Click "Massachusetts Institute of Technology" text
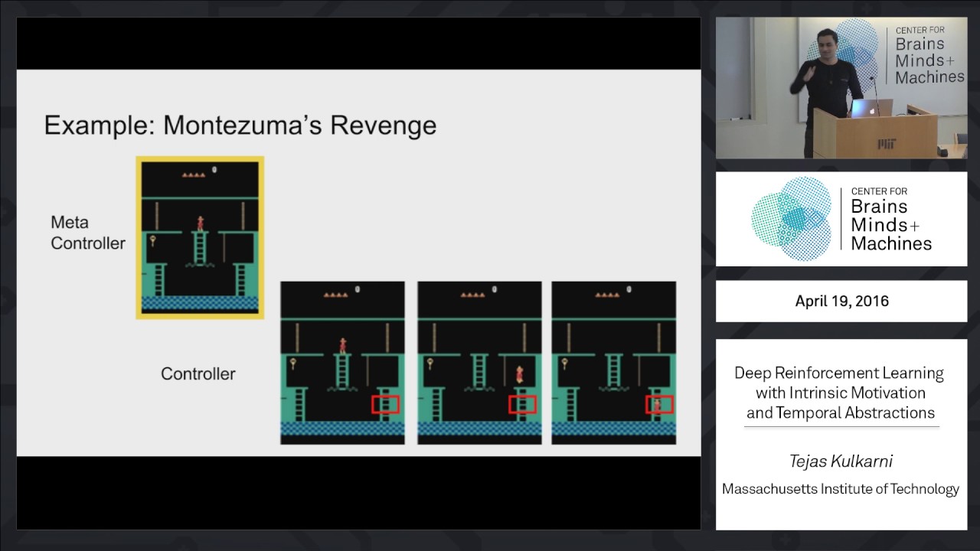The width and height of the screenshot is (980, 551). (841, 489)
